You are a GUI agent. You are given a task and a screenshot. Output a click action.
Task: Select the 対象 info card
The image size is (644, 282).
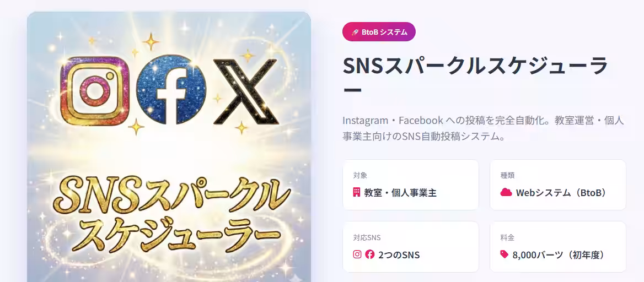point(411,185)
